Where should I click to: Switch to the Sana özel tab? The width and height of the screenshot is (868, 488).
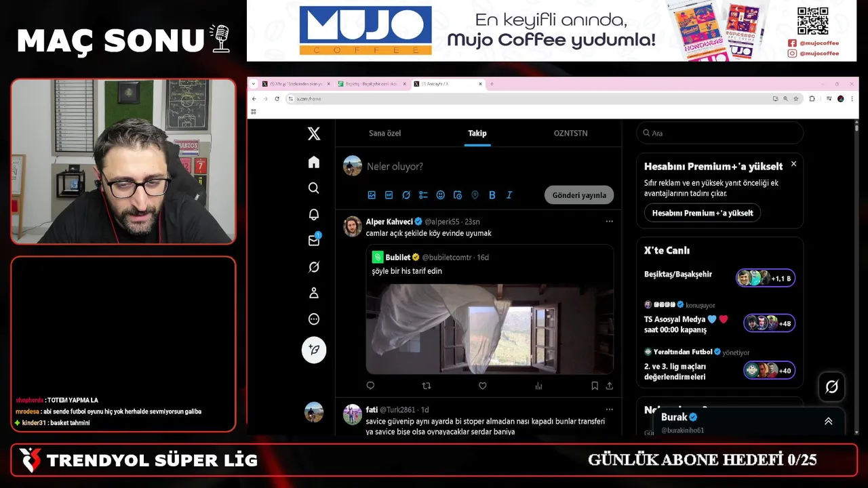pyautogui.click(x=384, y=134)
